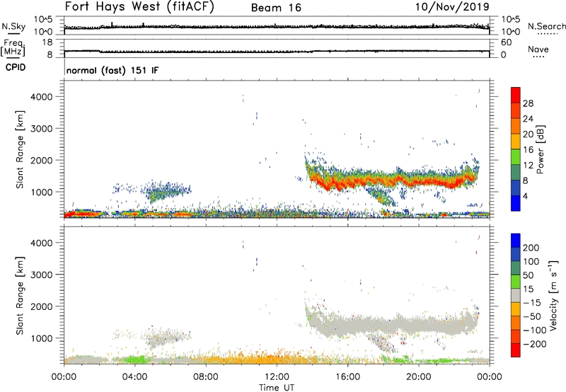
Task: Click the red top segment of Power colorbar
Action: point(516,95)
